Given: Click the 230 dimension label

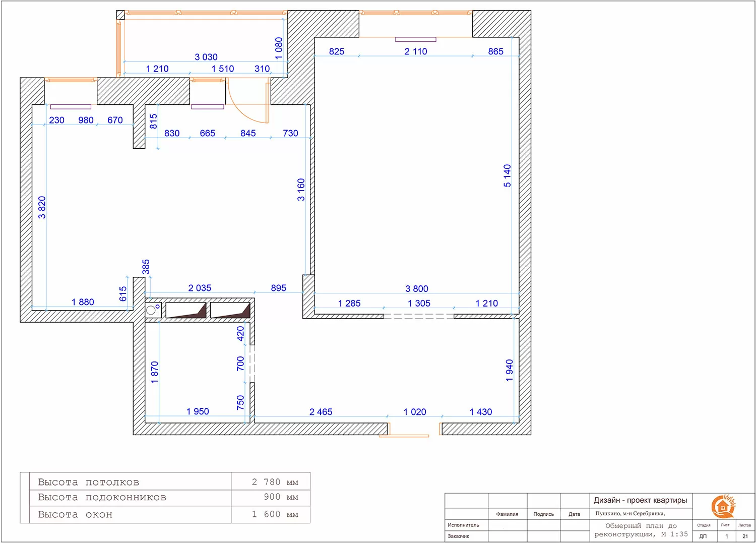Looking at the screenshot, I should tap(56, 120).
